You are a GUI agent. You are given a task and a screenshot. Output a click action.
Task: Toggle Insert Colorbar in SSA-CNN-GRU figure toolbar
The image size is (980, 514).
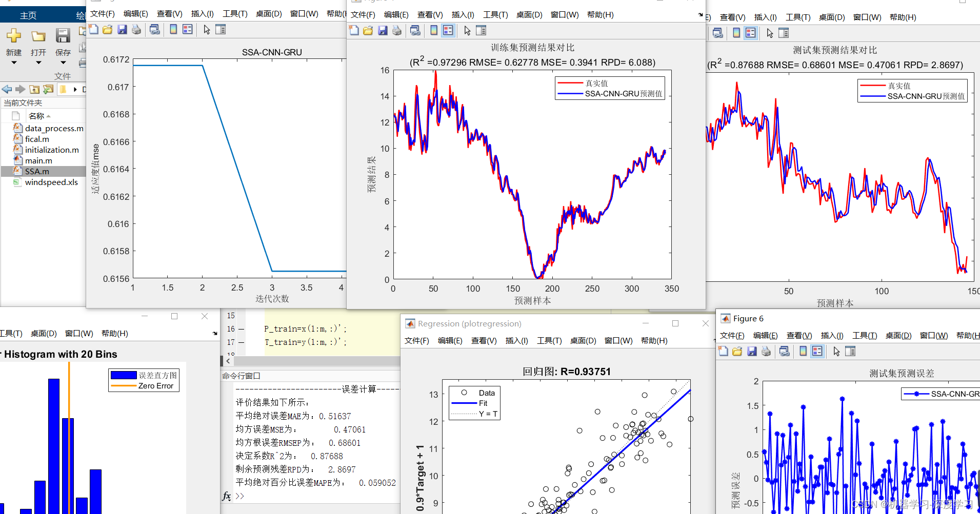tap(173, 30)
